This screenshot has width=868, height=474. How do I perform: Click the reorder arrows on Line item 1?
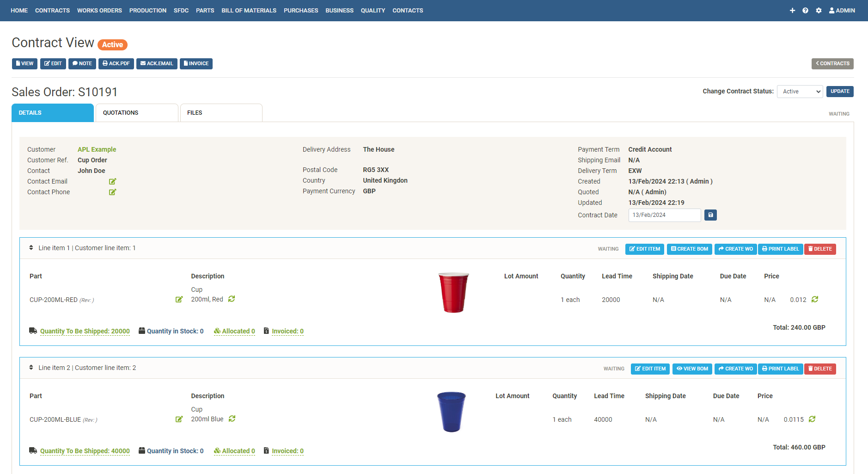tap(31, 248)
